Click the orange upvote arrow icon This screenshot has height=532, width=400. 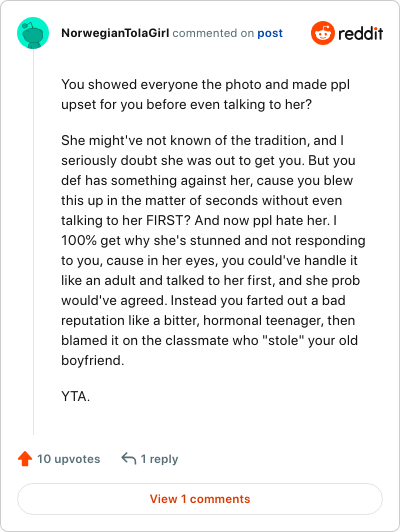coord(25,459)
